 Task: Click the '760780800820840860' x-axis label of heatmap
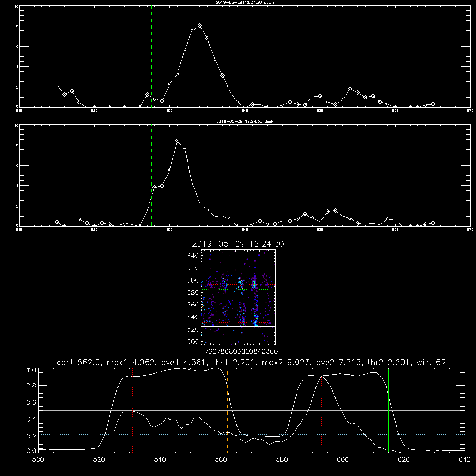click(x=241, y=351)
